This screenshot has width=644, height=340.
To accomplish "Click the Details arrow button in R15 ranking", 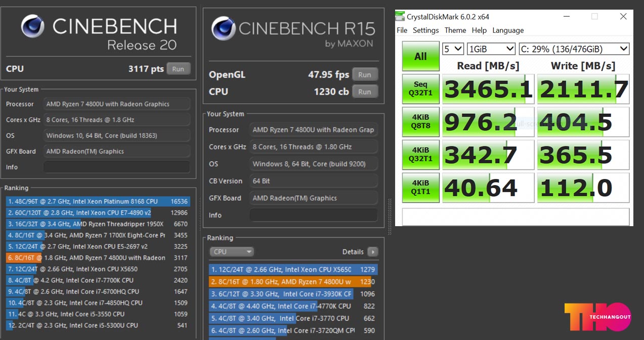I will pyautogui.click(x=373, y=251).
